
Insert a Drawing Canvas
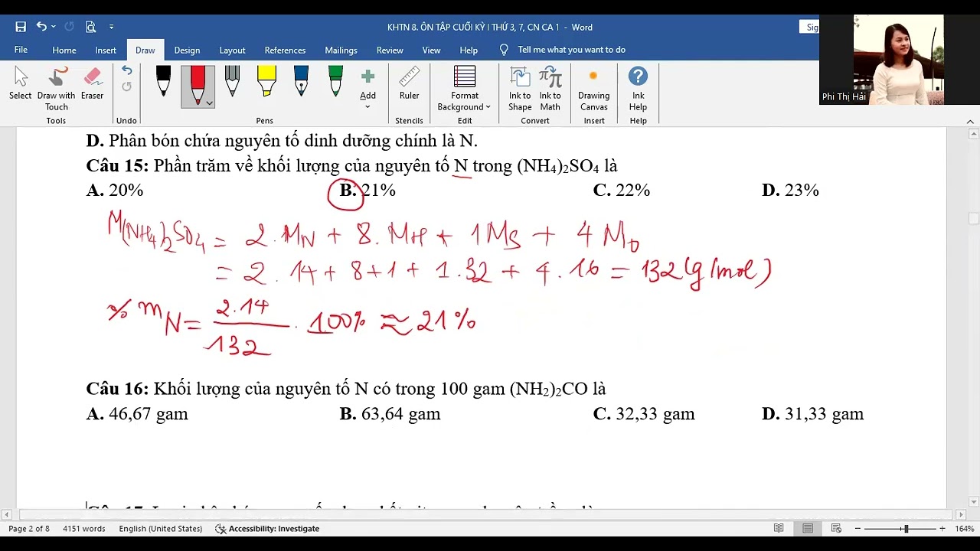click(x=593, y=89)
